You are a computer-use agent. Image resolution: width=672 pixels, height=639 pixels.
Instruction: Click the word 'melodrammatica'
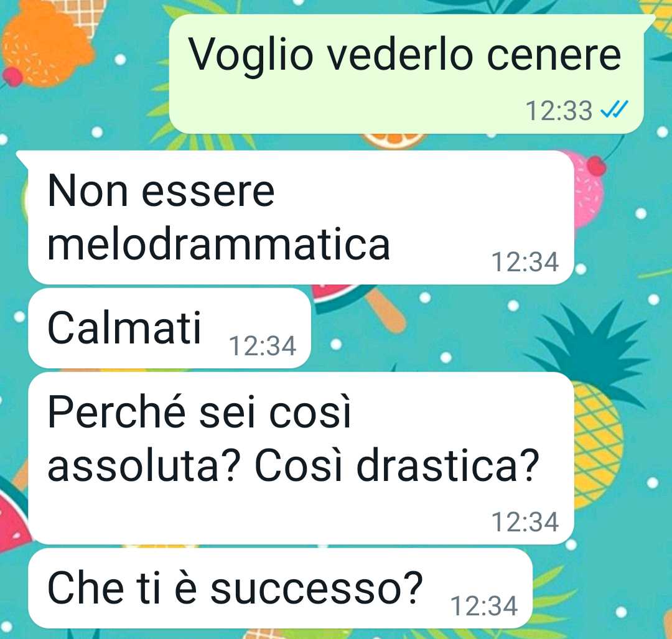(218, 245)
